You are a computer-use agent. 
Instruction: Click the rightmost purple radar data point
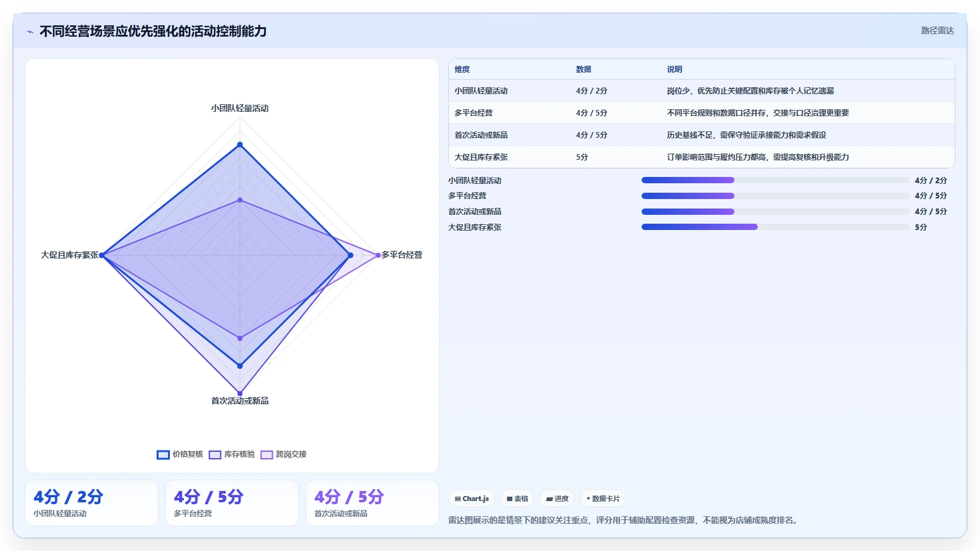point(378,255)
